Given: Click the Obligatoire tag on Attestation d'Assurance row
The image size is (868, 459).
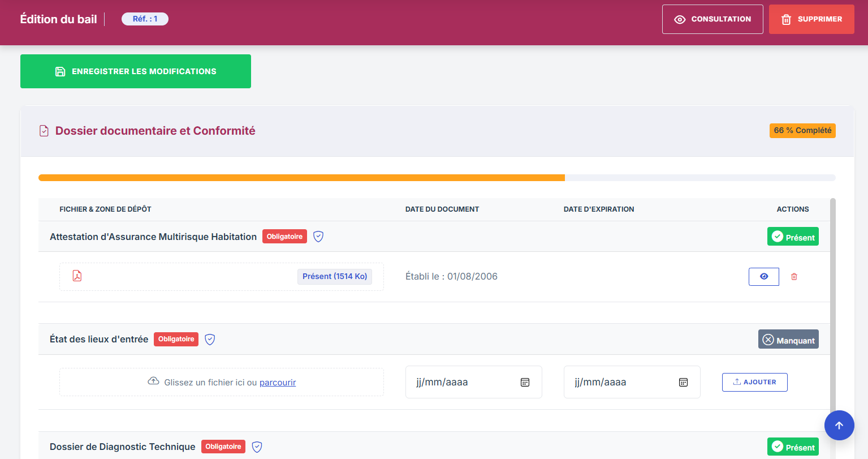Looking at the screenshot, I should pyautogui.click(x=284, y=237).
